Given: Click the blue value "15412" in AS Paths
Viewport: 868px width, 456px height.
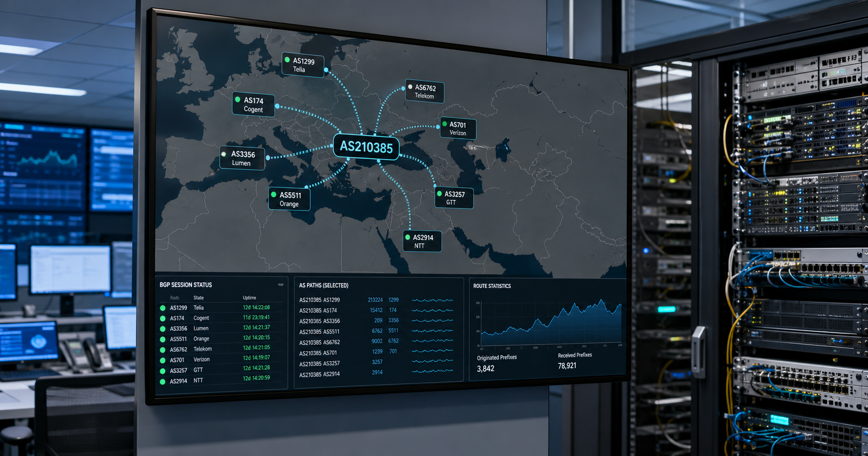Looking at the screenshot, I should 376,311.
